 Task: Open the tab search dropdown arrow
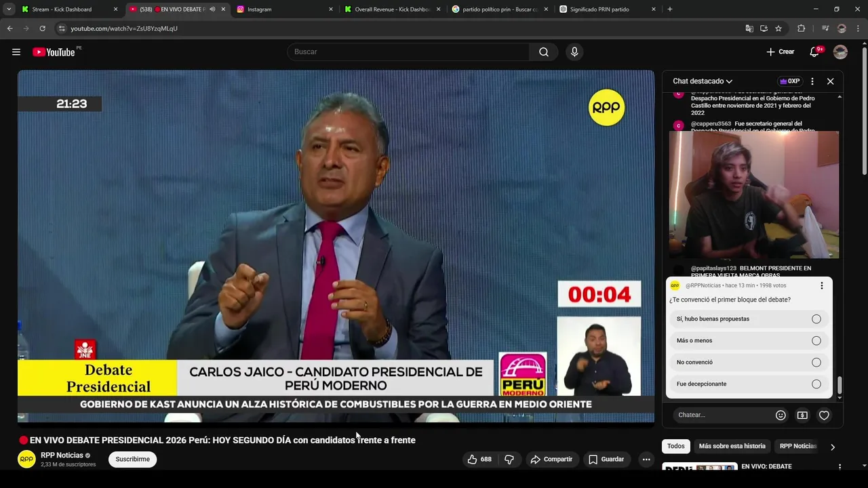pyautogui.click(x=9, y=9)
